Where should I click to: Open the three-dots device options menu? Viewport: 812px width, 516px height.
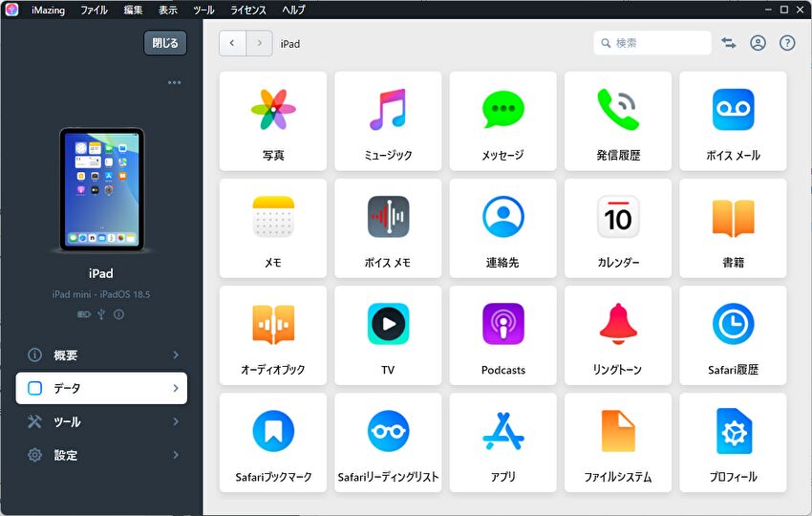click(175, 82)
